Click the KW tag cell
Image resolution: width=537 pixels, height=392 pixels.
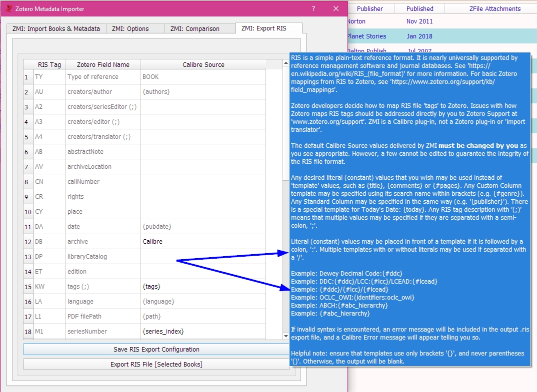(49, 286)
